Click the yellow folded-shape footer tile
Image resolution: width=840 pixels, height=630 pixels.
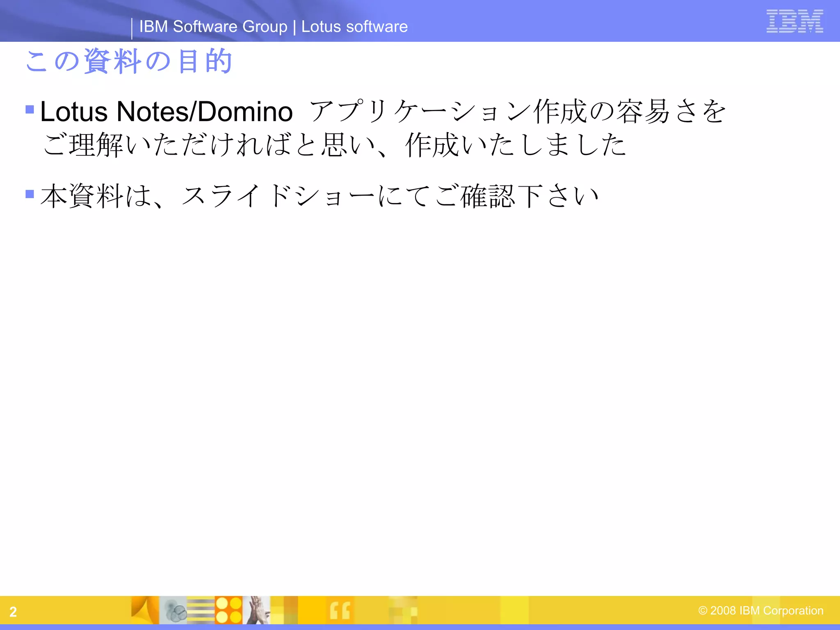pos(145,610)
